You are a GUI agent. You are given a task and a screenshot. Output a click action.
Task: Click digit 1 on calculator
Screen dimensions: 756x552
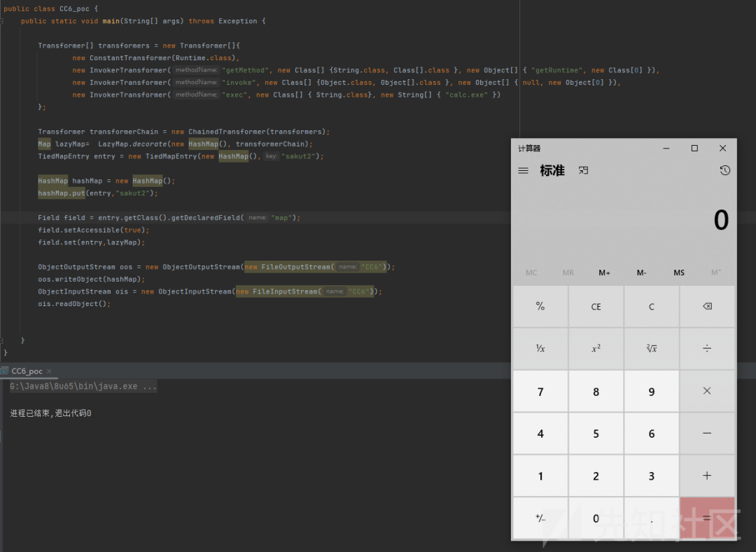tap(540, 476)
